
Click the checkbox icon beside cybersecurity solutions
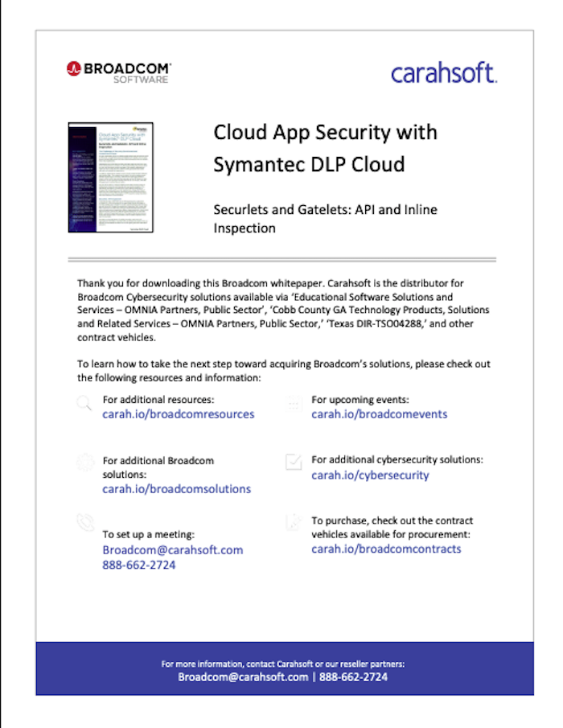(294, 462)
